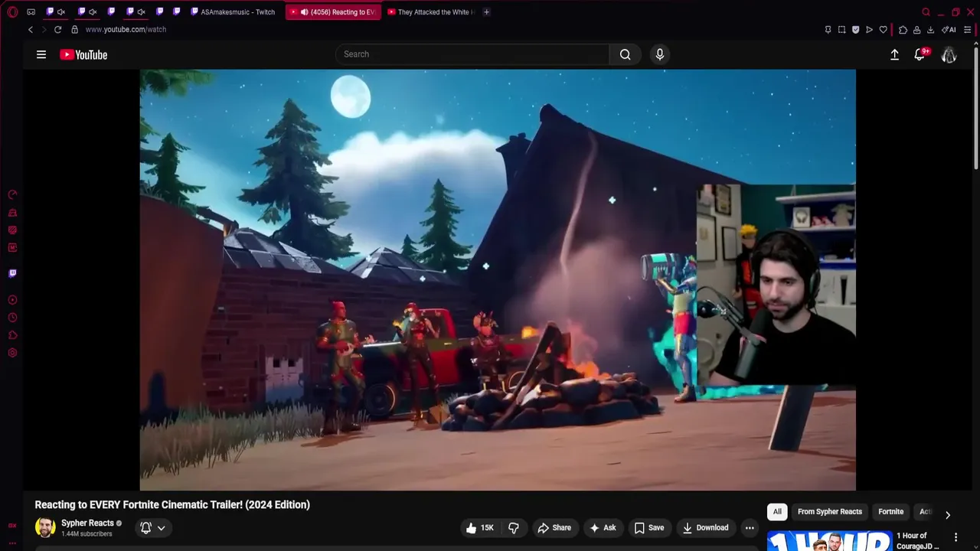980x551 pixels.
Task: Submit search with magnifier button
Action: click(626, 54)
